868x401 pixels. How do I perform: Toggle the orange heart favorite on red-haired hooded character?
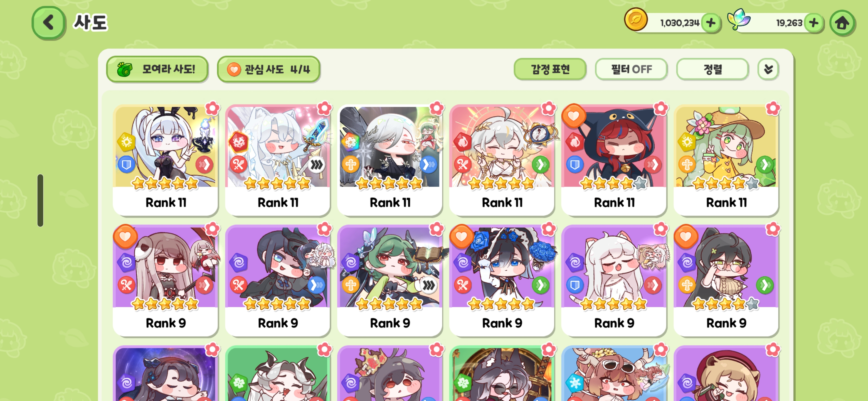click(x=573, y=116)
